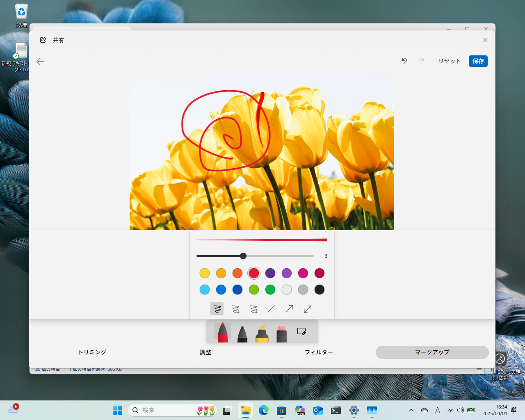525x420 pixels.
Task: Pick the gray color swatch
Action: click(303, 290)
